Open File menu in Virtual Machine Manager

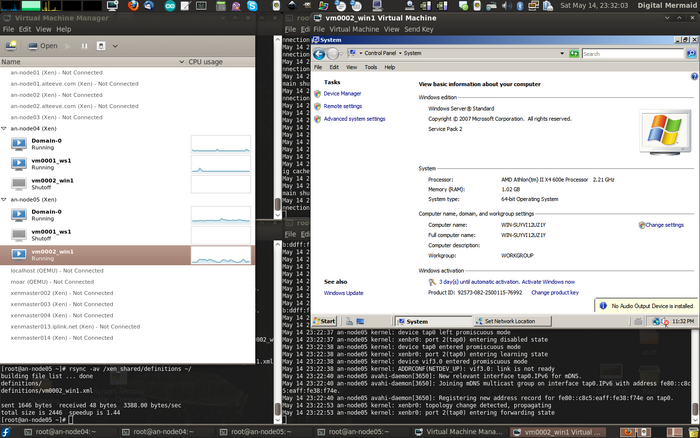pos(8,29)
